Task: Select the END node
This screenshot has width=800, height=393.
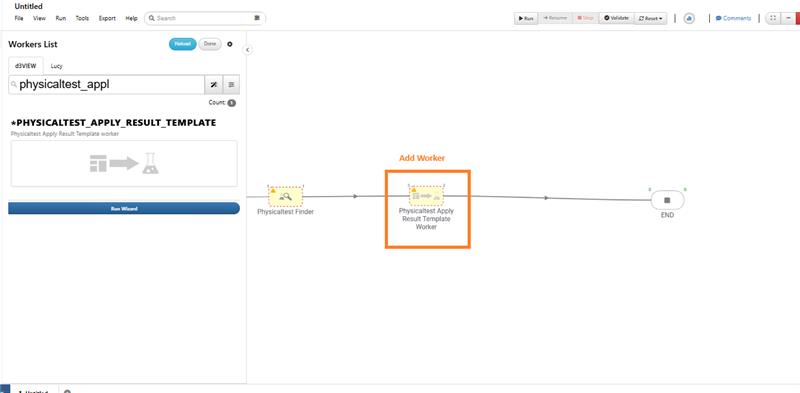Action: click(x=667, y=201)
